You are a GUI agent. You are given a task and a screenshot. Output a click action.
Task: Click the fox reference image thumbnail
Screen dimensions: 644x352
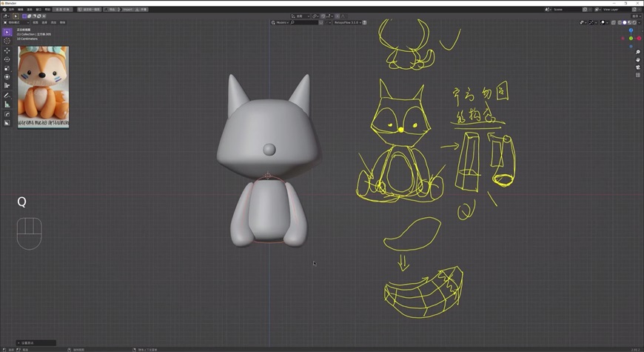coord(43,87)
